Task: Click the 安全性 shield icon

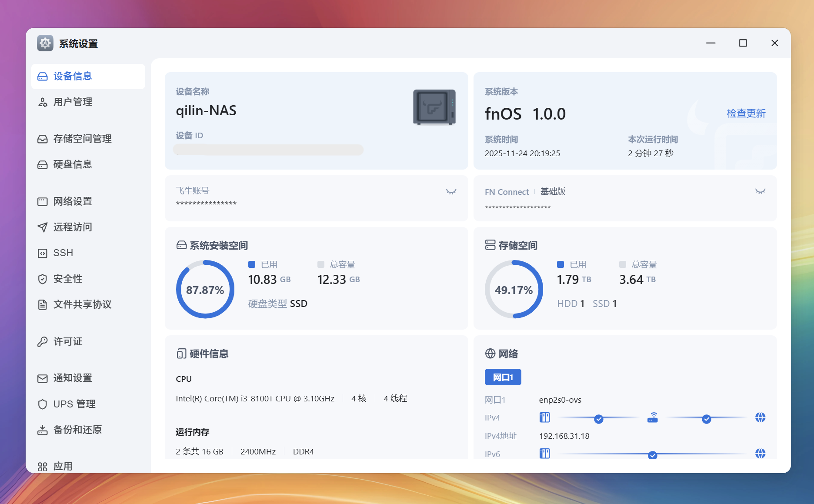Action: pyautogui.click(x=43, y=279)
